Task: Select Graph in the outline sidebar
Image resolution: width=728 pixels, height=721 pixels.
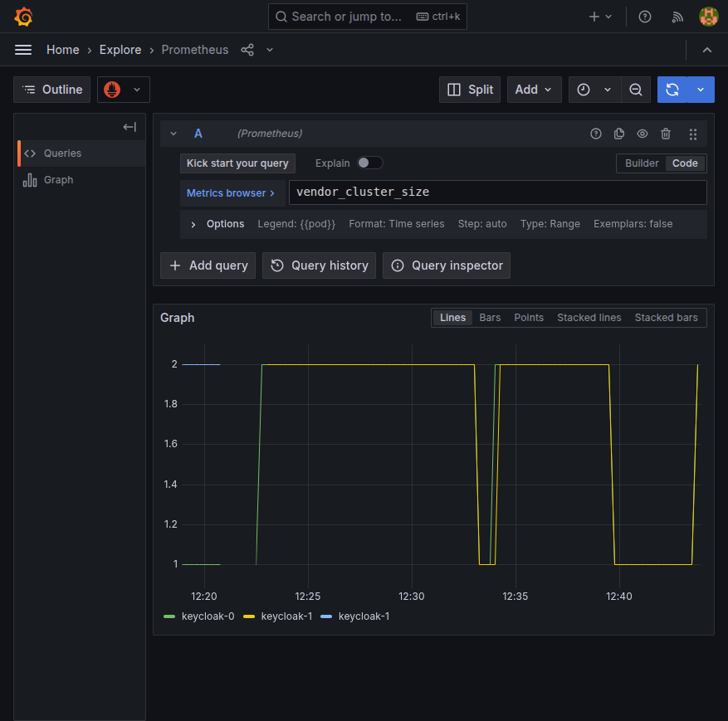Action: pyautogui.click(x=81, y=180)
